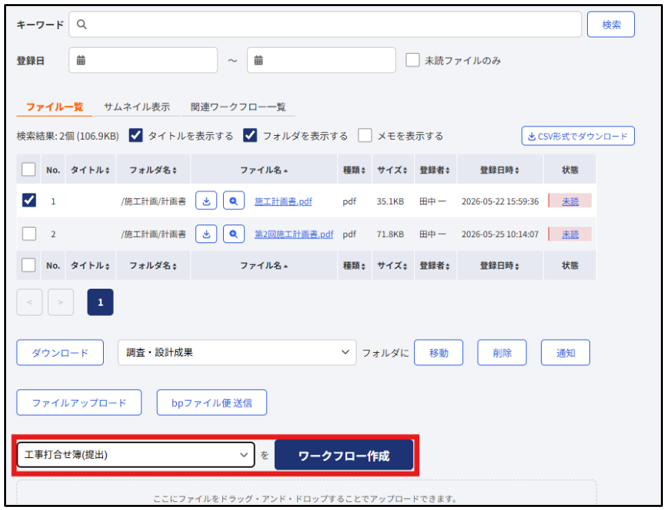
Task: Sort by ファイル名 in the bottom header
Action: click(x=264, y=265)
